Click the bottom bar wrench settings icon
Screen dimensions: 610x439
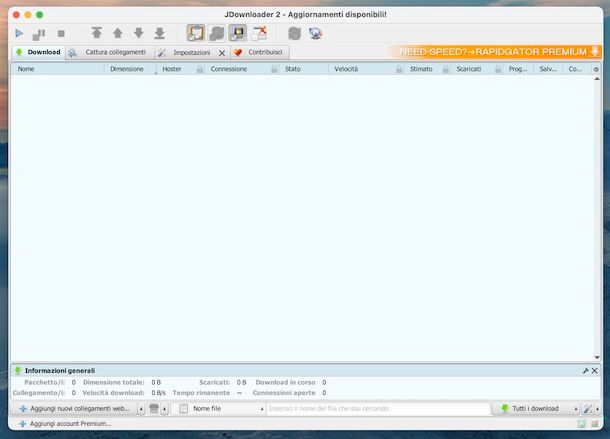click(587, 409)
